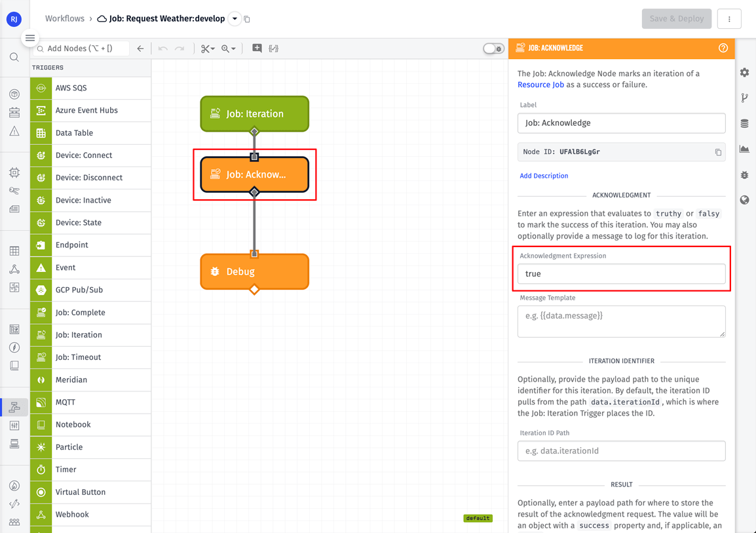
Task: Pick the Timer trigger
Action: (x=90, y=469)
